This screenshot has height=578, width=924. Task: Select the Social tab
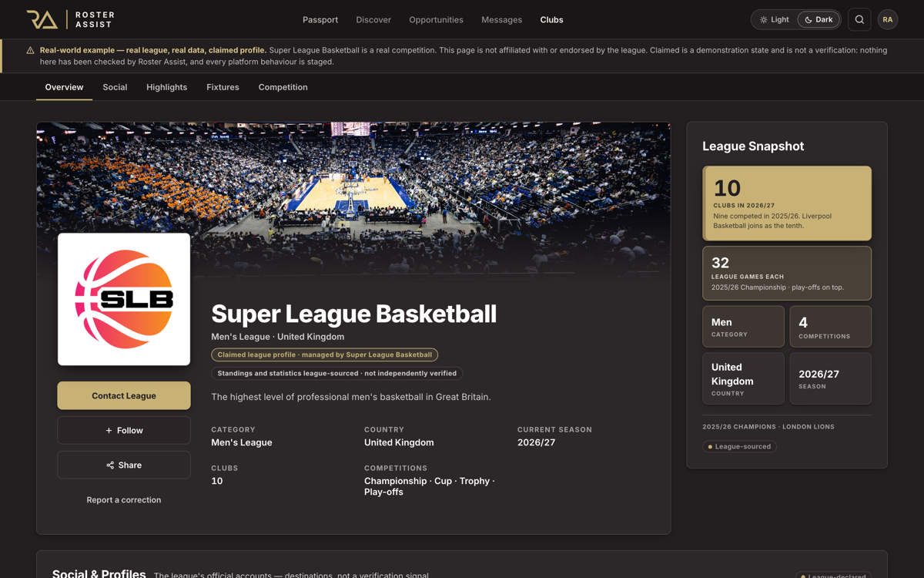click(x=115, y=87)
